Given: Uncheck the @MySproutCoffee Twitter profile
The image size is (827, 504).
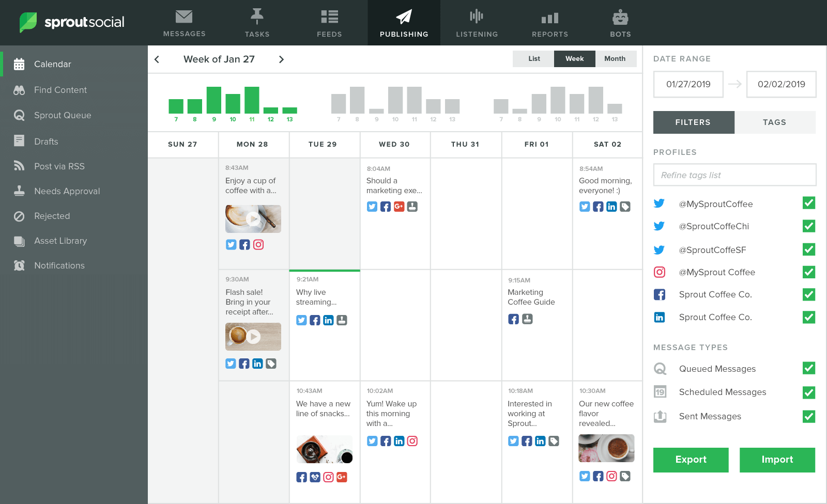Looking at the screenshot, I should pos(809,203).
